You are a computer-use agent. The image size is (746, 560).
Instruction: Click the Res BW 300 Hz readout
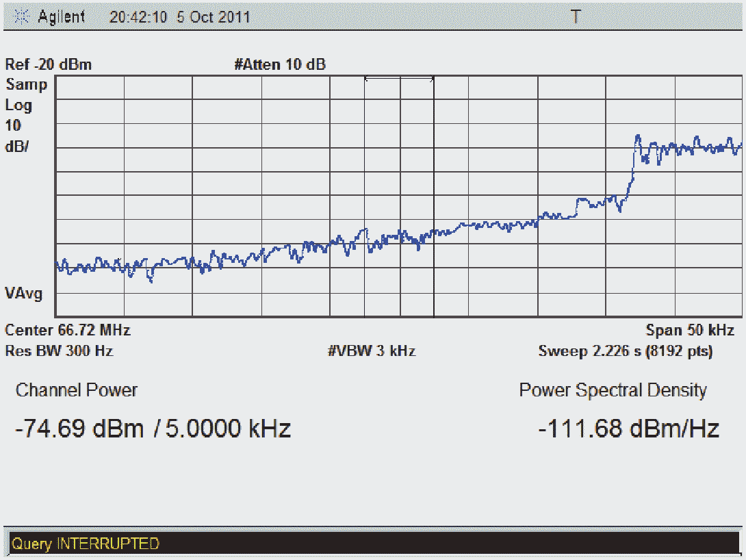click(59, 351)
